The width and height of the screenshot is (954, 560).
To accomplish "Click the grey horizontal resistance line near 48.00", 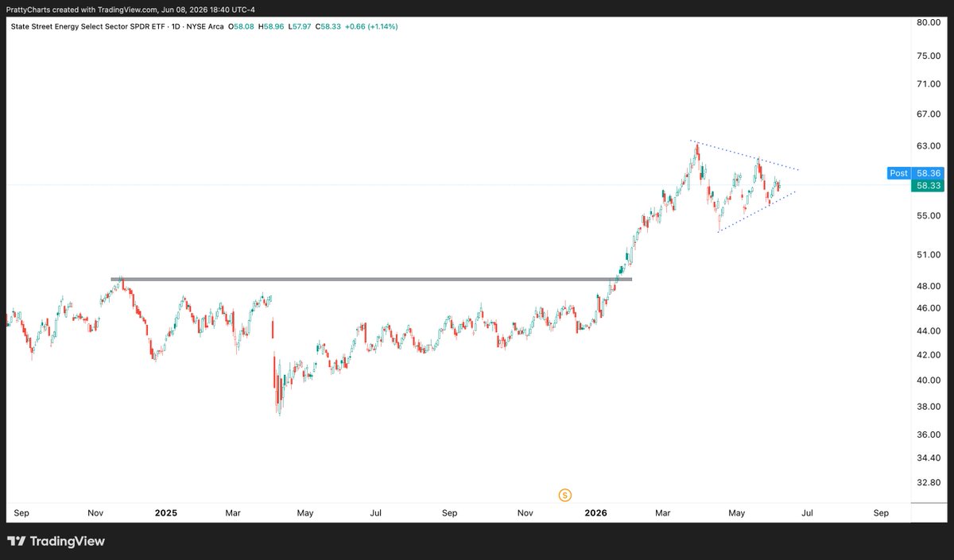I will coord(371,279).
